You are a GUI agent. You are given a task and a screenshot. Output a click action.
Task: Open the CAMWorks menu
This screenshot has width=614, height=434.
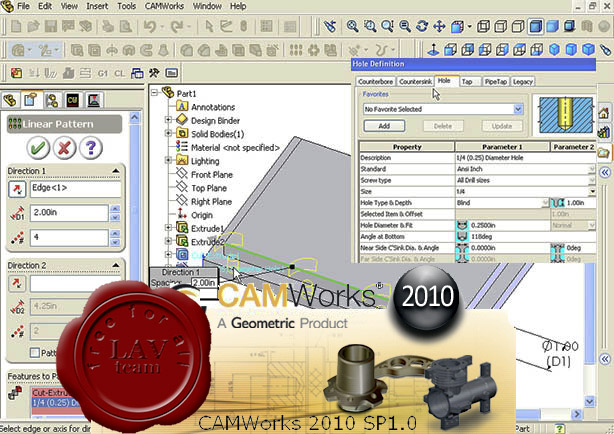click(x=164, y=6)
